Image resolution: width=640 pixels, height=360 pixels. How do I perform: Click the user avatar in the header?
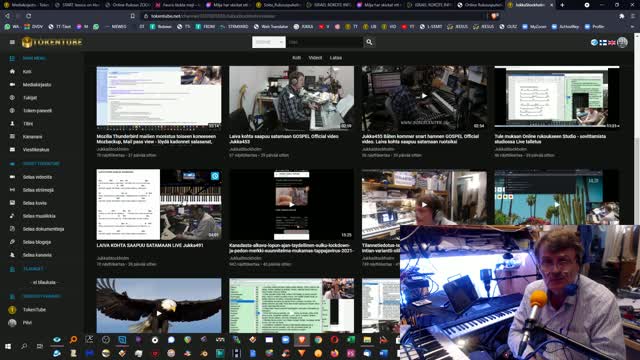point(622,42)
